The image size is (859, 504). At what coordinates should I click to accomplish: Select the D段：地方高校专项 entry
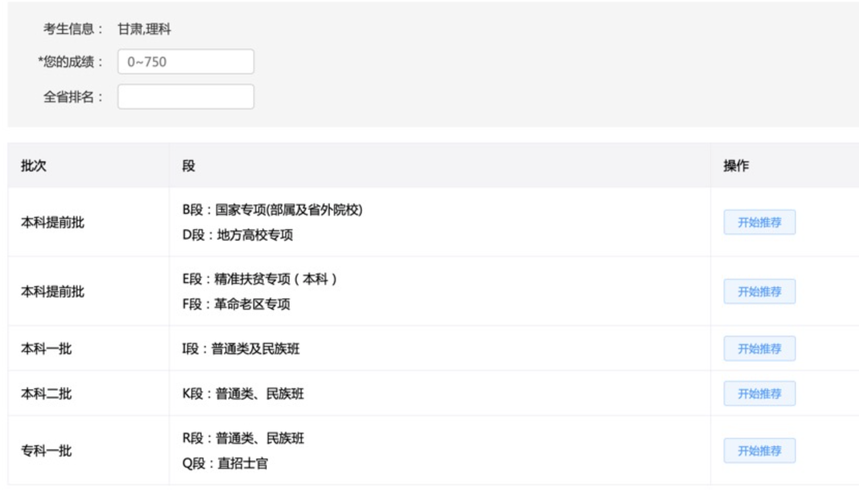click(238, 235)
